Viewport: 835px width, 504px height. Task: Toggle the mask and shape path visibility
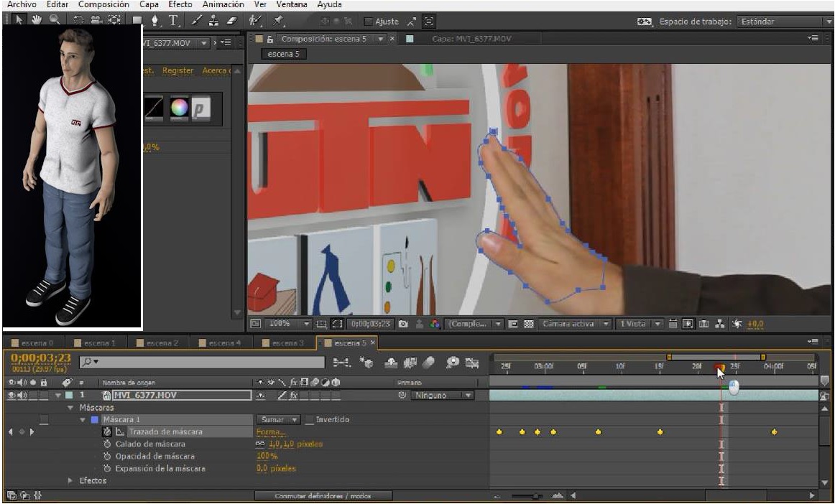(x=336, y=324)
